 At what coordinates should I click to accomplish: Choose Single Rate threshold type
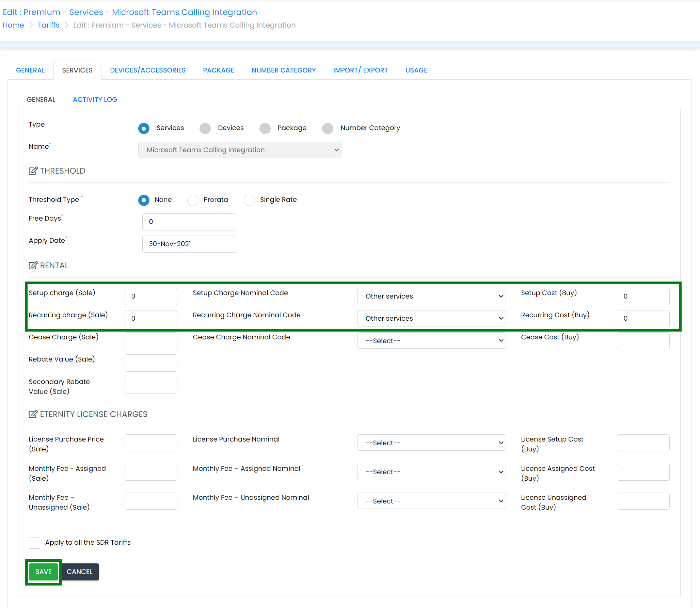249,200
